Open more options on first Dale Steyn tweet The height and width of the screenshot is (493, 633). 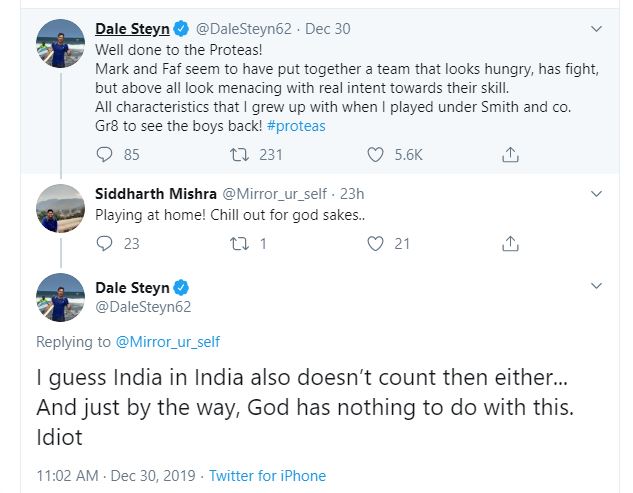click(597, 28)
